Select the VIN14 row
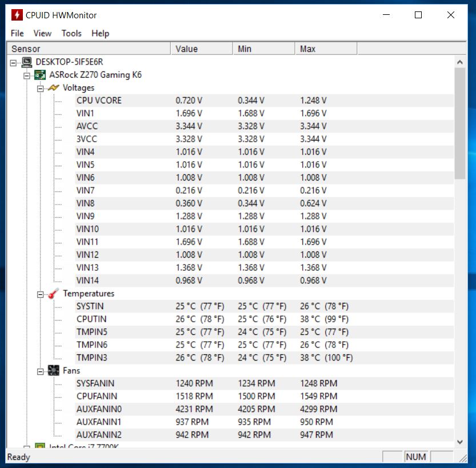Screen dimensions: 476x468 pyautogui.click(x=264, y=281)
